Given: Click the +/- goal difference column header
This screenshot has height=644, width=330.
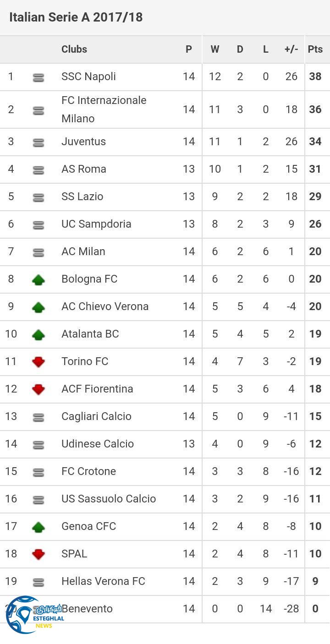Looking at the screenshot, I should click(291, 49).
